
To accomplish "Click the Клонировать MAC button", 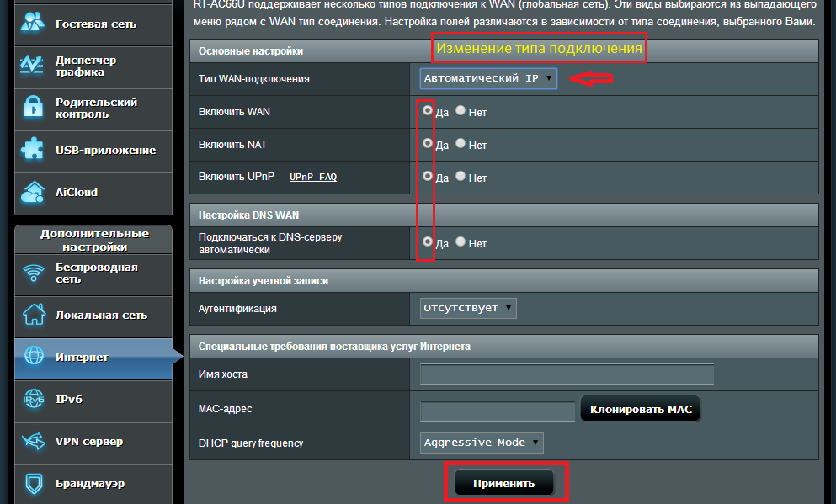I will 641,409.
